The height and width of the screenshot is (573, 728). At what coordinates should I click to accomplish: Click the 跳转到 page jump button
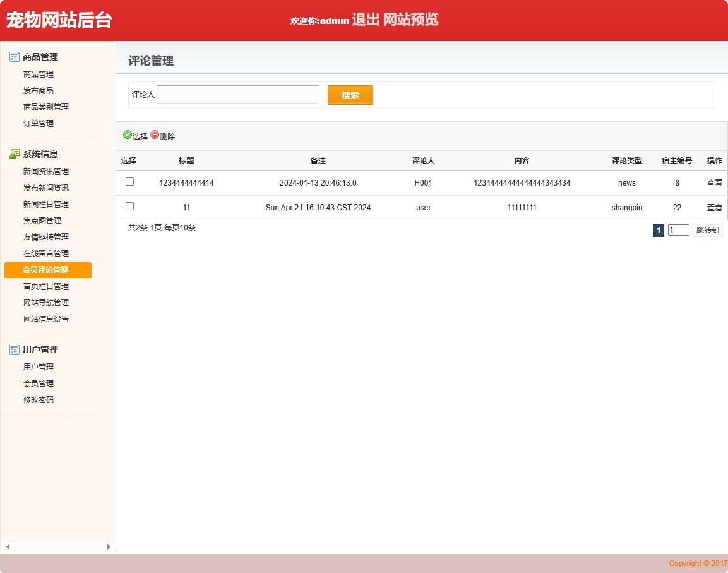[x=707, y=230]
